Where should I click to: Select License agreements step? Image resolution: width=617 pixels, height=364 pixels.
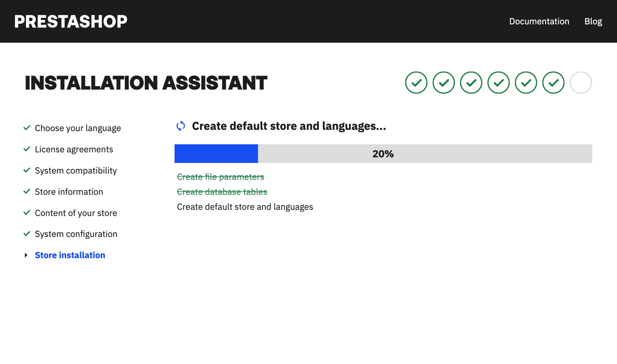[x=74, y=149]
